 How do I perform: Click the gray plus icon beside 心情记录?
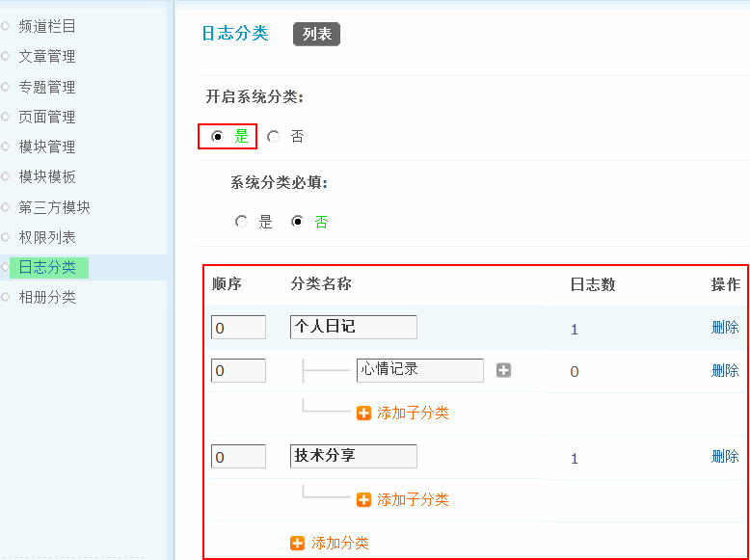503,370
